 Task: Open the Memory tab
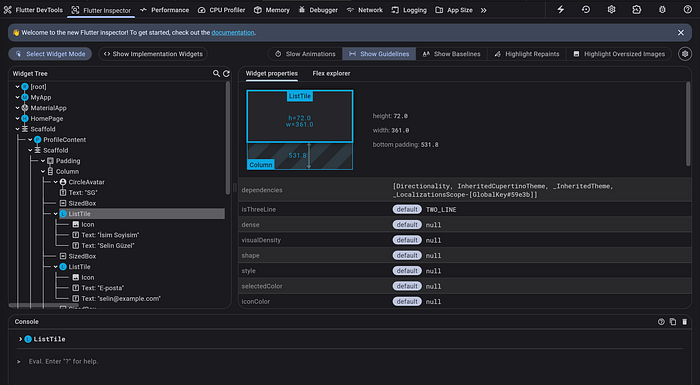[x=271, y=10]
